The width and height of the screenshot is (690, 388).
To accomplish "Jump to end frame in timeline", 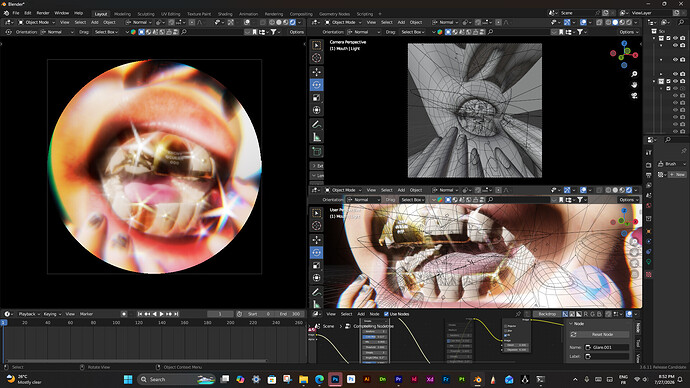I will pos(176,314).
